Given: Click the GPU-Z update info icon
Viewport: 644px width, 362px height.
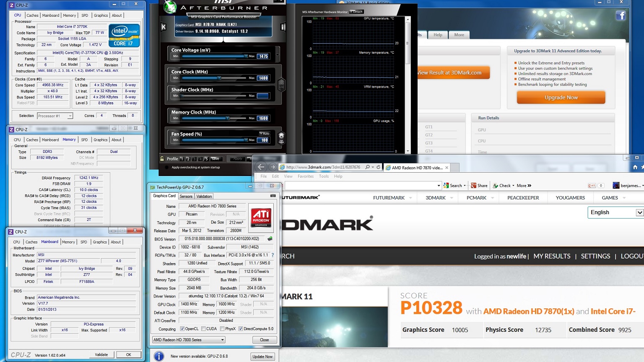Looking at the screenshot, I should tap(159, 356).
